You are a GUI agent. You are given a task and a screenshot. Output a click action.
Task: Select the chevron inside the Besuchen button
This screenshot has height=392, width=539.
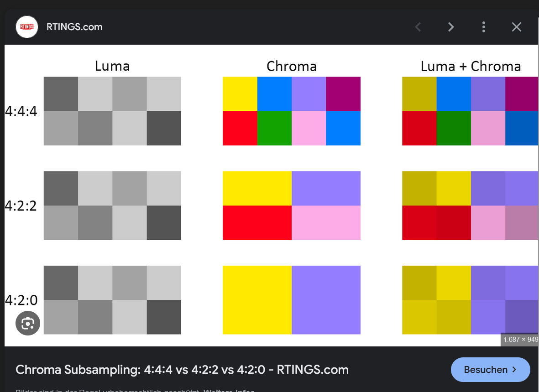(515, 370)
